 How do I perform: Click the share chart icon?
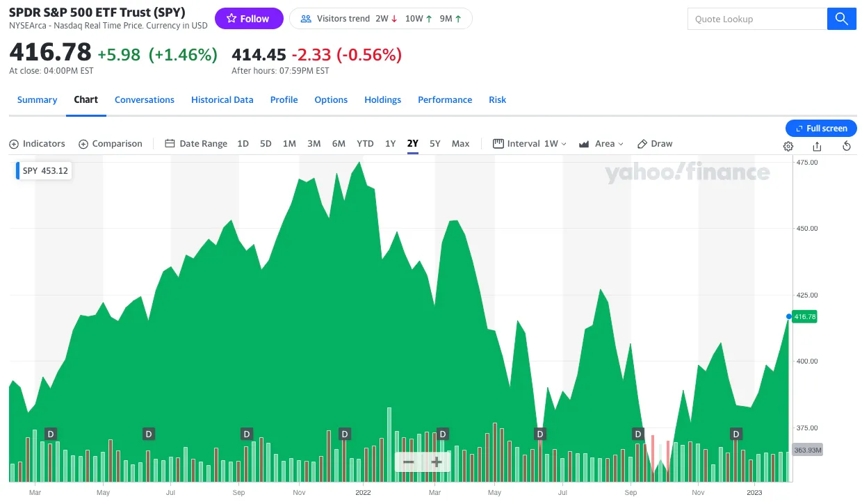pos(818,146)
